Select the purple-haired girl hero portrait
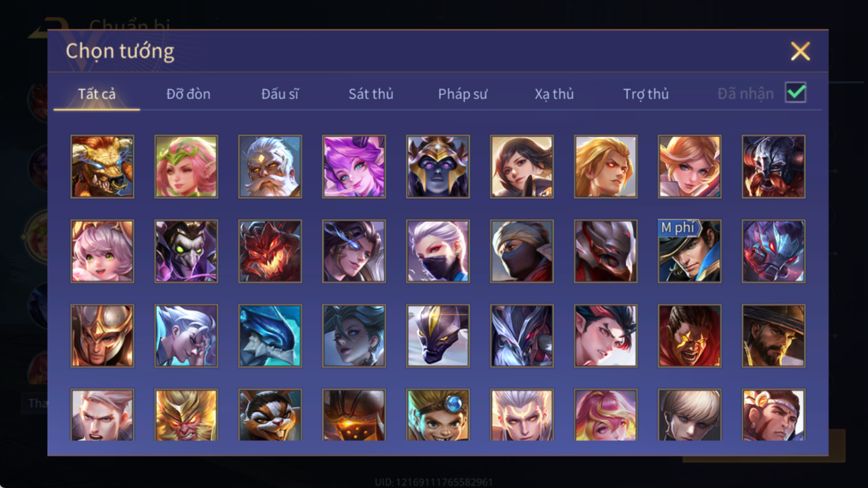The height and width of the screenshot is (488, 868). pyautogui.click(x=354, y=167)
